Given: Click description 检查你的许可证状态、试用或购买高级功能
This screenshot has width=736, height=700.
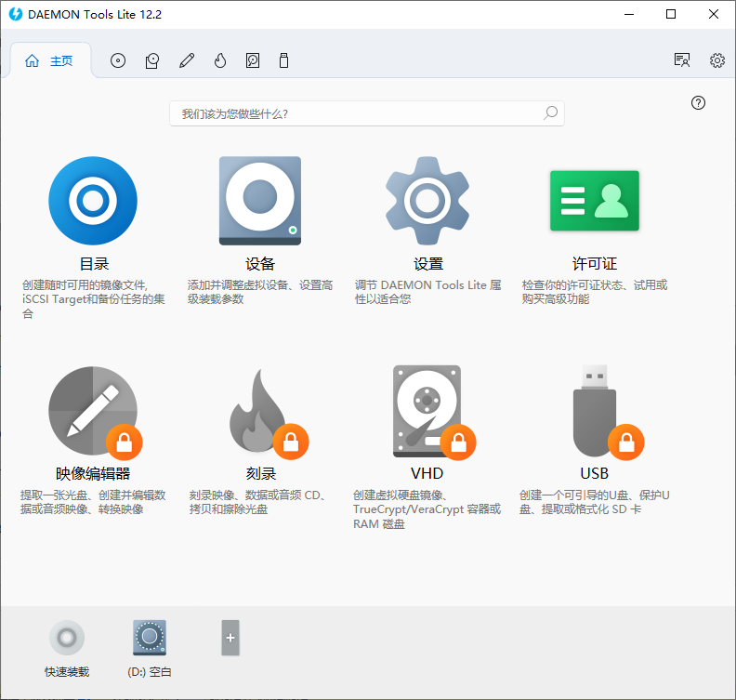Looking at the screenshot, I should tap(594, 292).
